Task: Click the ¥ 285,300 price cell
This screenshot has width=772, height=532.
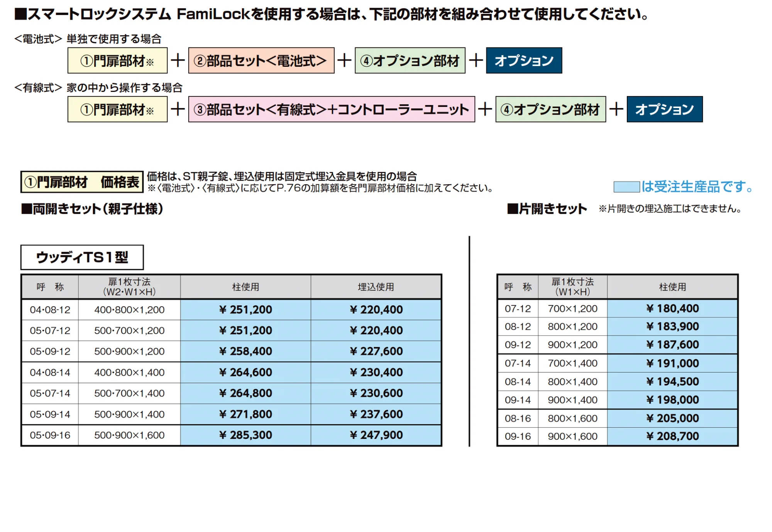Action: [245, 435]
